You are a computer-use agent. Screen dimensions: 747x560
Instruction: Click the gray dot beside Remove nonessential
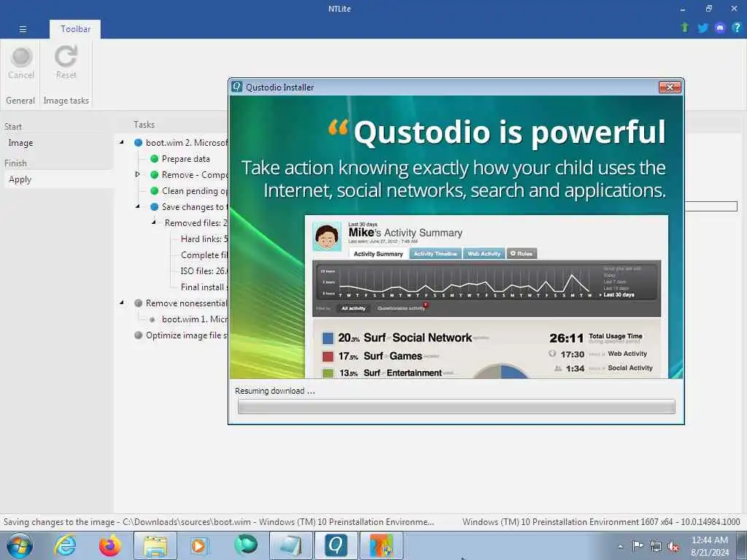pyautogui.click(x=138, y=303)
